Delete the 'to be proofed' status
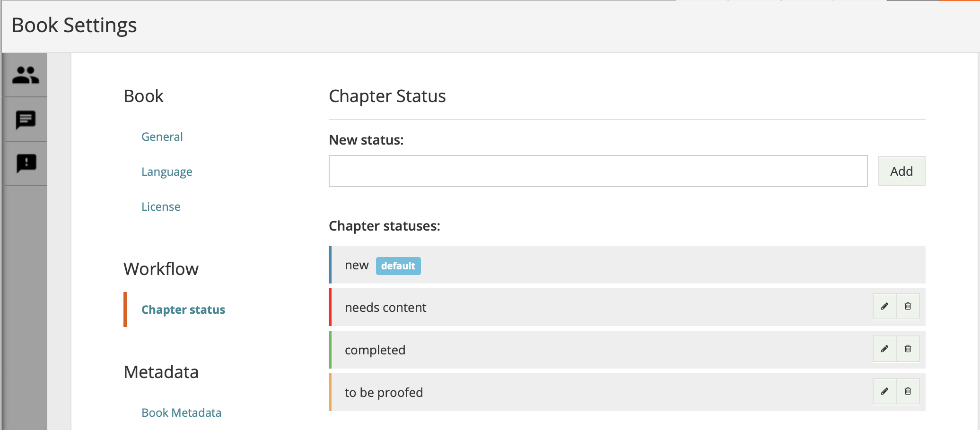The height and width of the screenshot is (430, 980). pyautogui.click(x=908, y=391)
